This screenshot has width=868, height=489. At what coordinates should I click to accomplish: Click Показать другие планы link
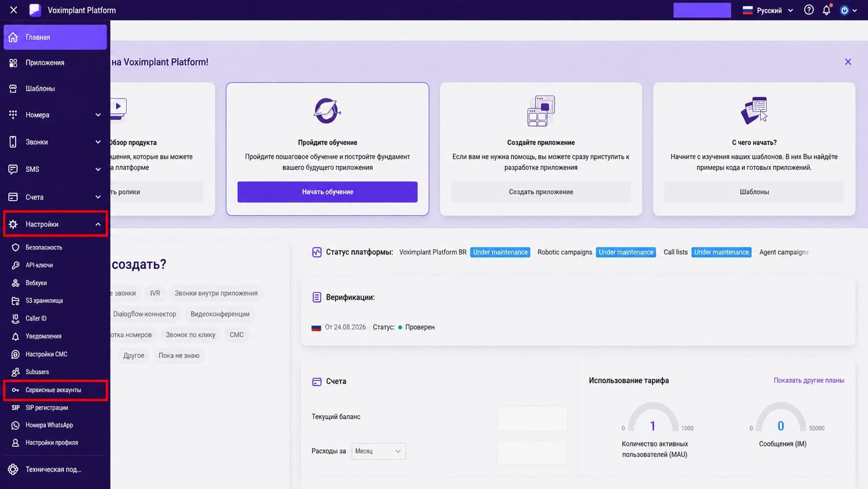(x=809, y=380)
